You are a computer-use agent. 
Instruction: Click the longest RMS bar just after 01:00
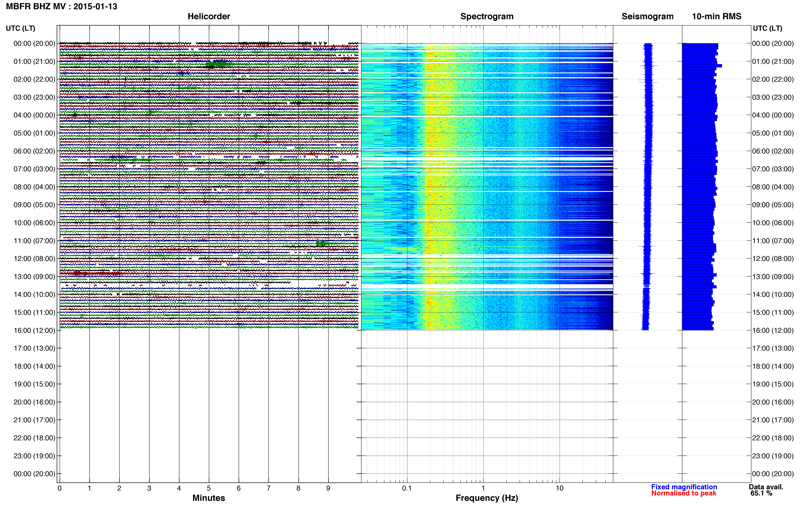(702, 66)
